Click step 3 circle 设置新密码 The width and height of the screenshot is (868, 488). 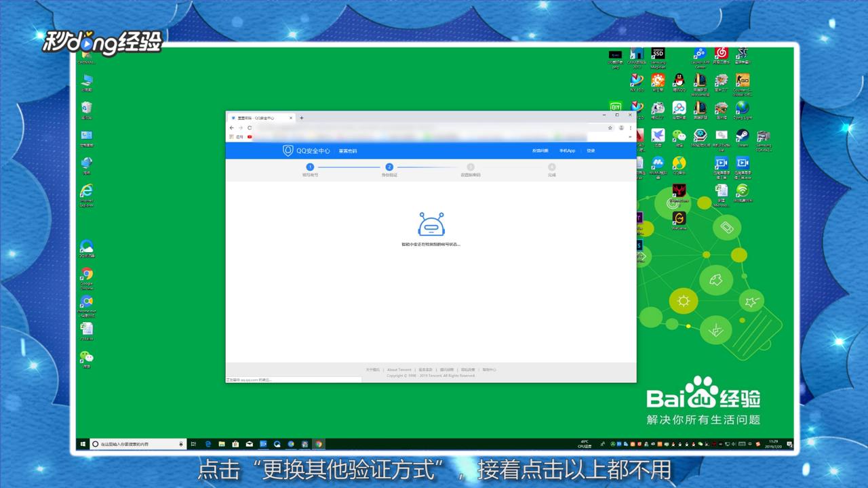pos(471,167)
